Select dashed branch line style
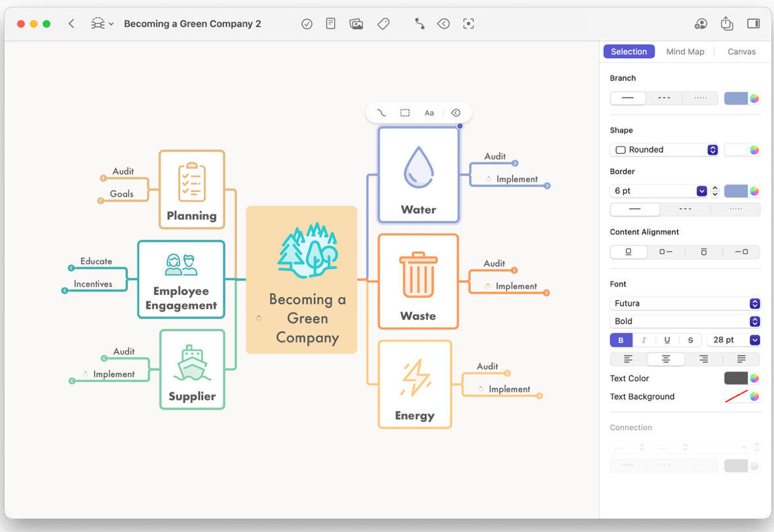This screenshot has height=532, width=774. pyautogui.click(x=664, y=98)
